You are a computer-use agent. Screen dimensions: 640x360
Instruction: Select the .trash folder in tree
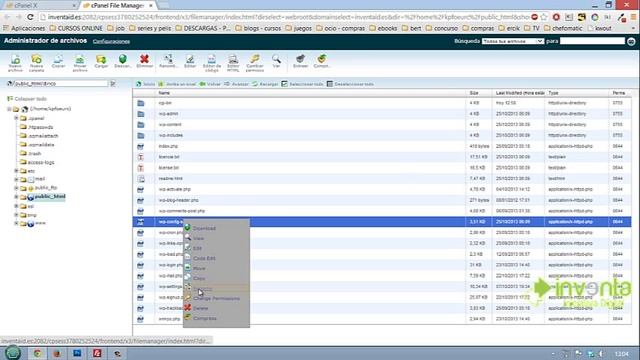pos(34,153)
